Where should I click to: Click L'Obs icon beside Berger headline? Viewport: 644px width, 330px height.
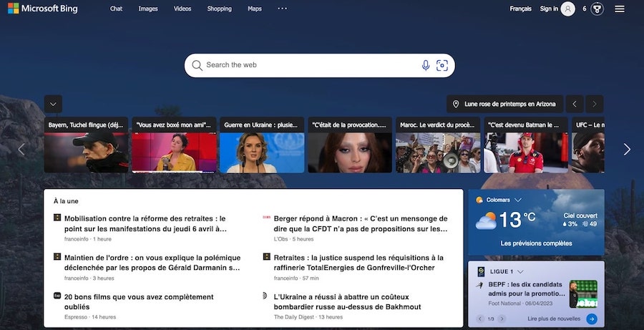267,217
